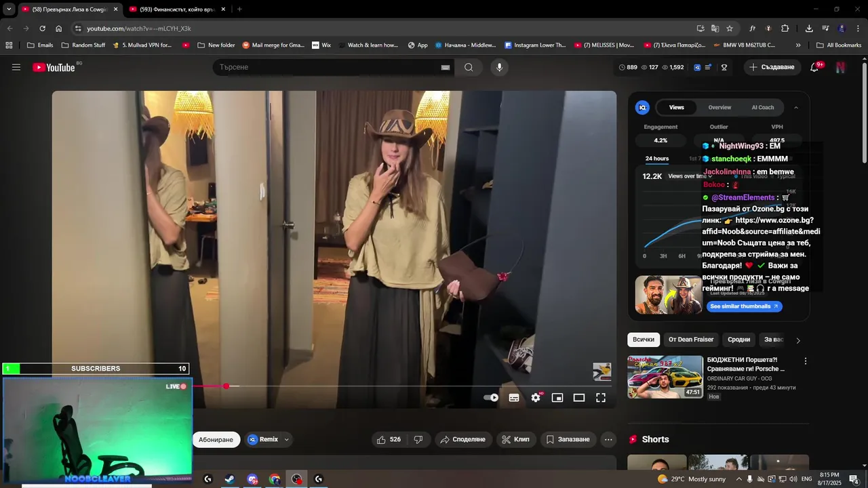Select the 24 hours tab
This screenshot has width=868, height=488.
pos(657,159)
